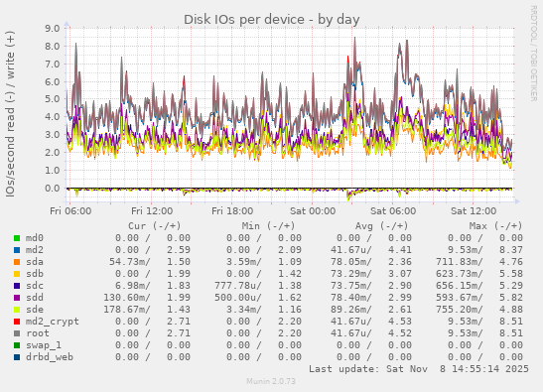The image size is (543, 392).
Task: Click the graph title 'Disk IOs per device - by day'
Action: (272, 20)
